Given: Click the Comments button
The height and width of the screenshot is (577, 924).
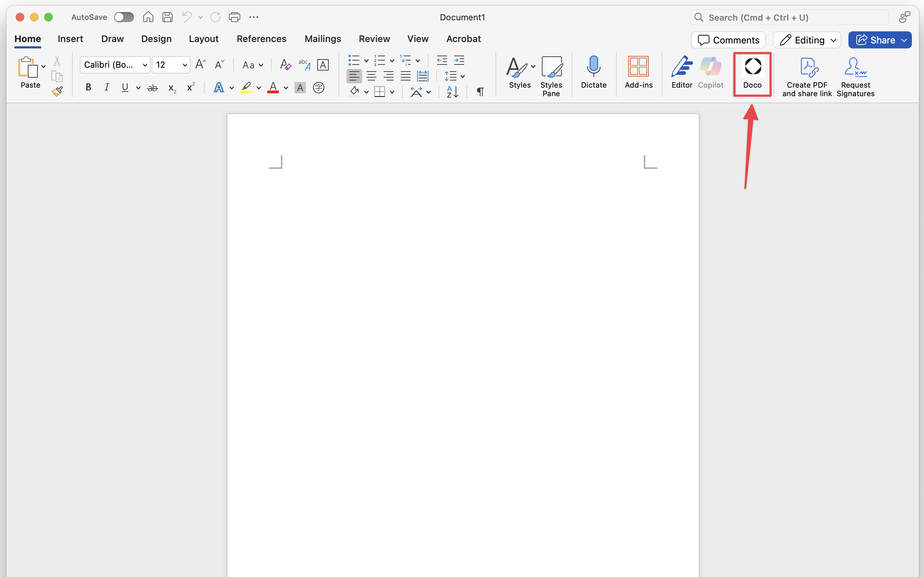Looking at the screenshot, I should 728,40.
